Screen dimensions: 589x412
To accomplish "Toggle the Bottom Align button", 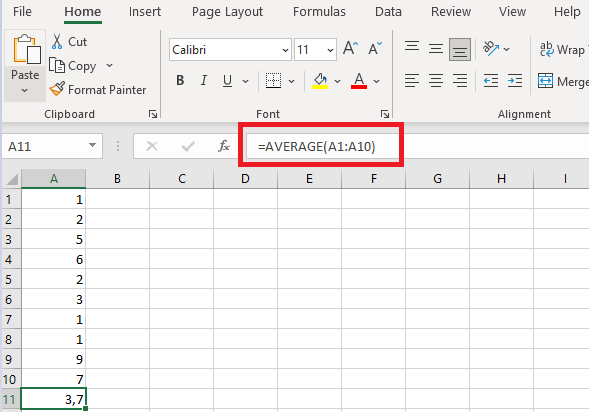I will tap(460, 49).
